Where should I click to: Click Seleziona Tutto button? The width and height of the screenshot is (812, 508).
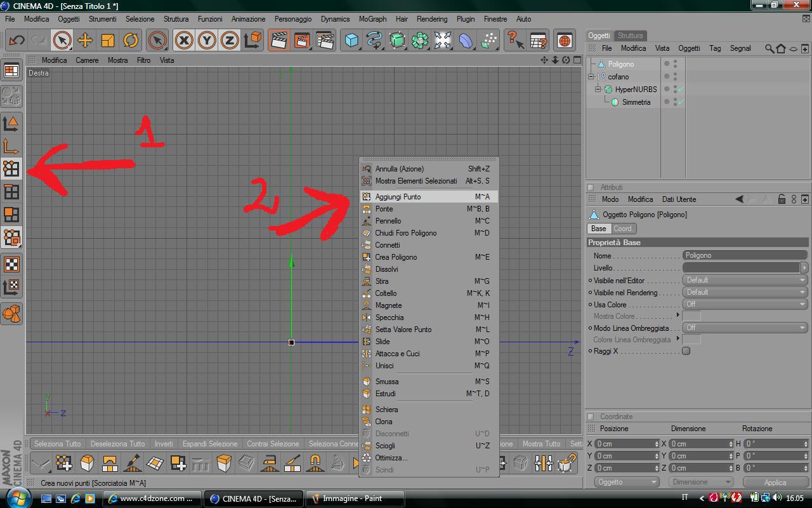click(x=58, y=444)
